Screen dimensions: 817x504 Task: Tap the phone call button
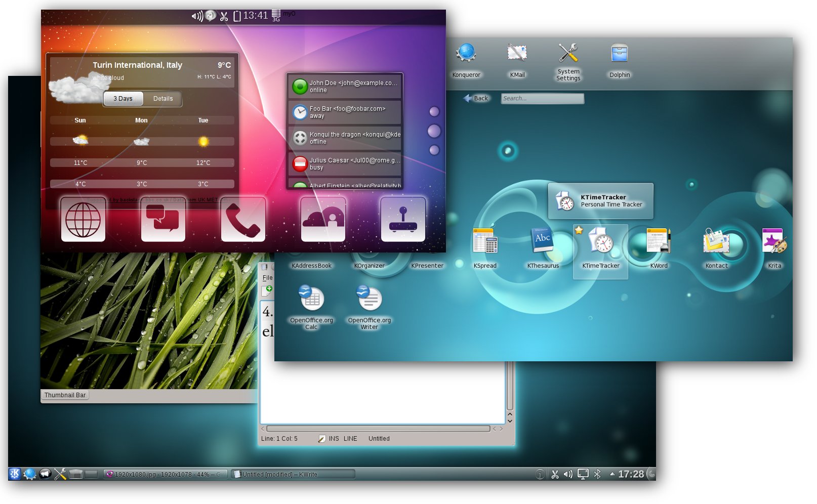[x=243, y=219]
